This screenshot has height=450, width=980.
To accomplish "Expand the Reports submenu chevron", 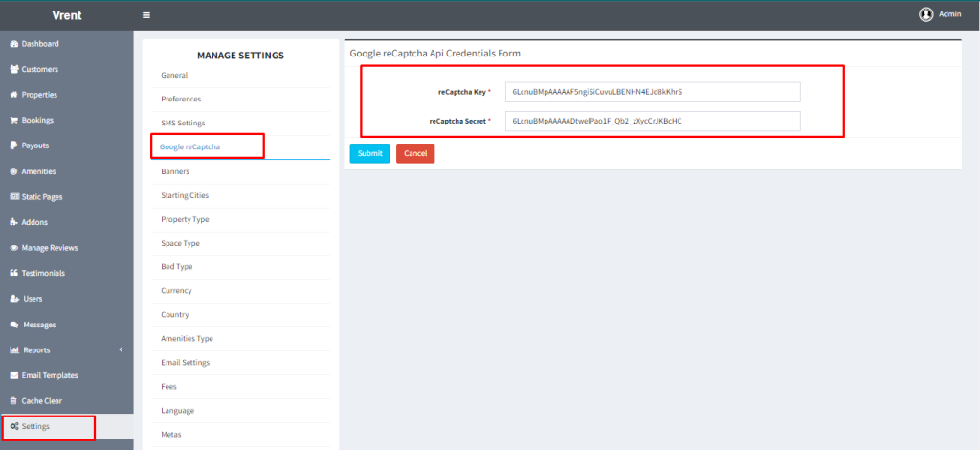I will tap(121, 349).
